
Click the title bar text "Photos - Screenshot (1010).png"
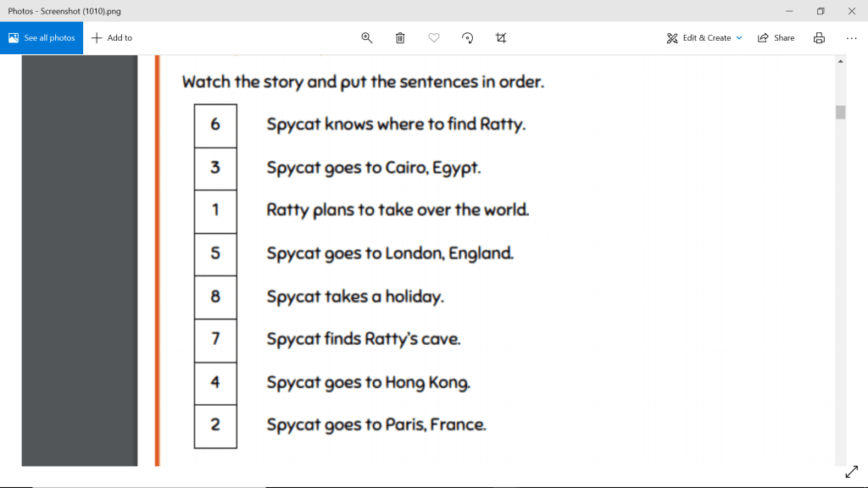pyautogui.click(x=64, y=11)
